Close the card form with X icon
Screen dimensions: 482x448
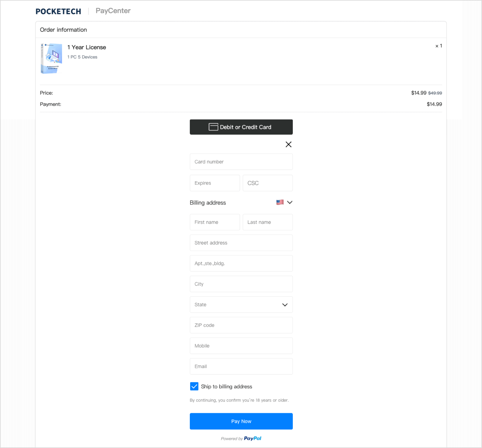(288, 144)
